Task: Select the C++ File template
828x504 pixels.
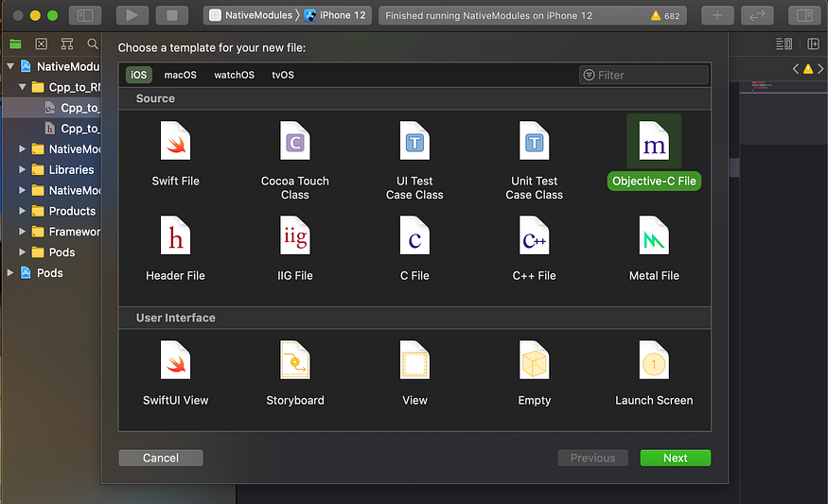Action: tap(534, 248)
